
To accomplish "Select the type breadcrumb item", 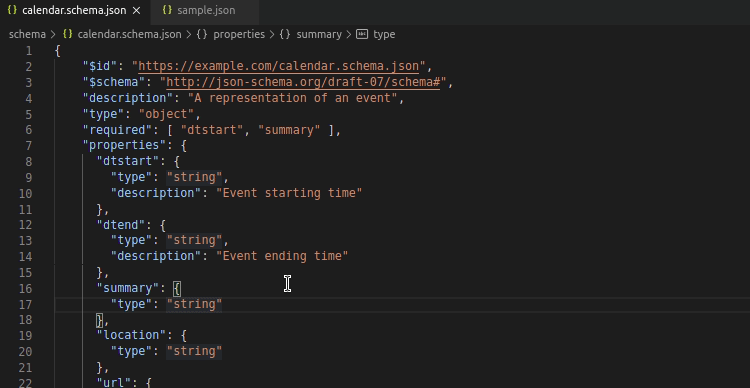I will click(x=384, y=34).
